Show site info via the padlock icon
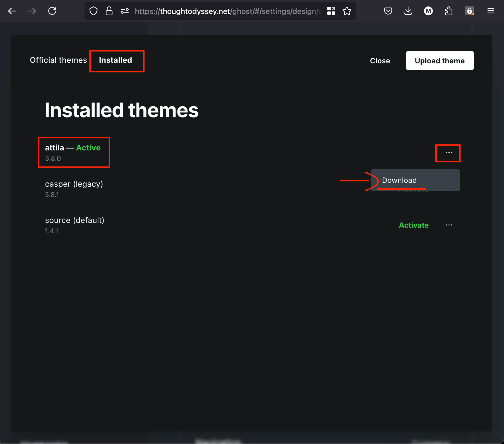 pos(109,11)
